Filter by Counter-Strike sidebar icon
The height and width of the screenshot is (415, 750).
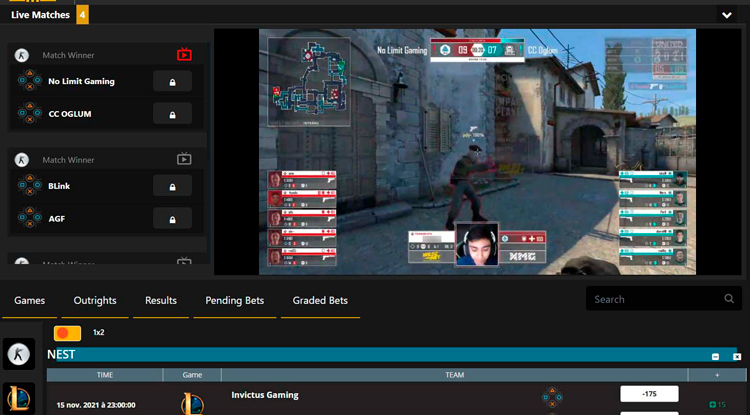click(x=19, y=354)
